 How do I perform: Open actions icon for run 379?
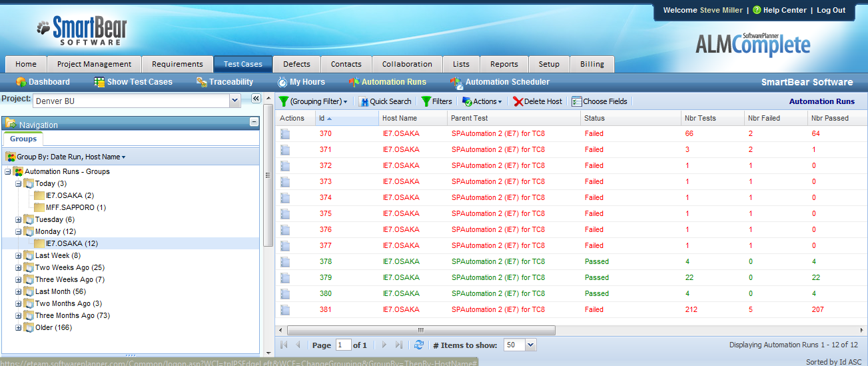[286, 277]
